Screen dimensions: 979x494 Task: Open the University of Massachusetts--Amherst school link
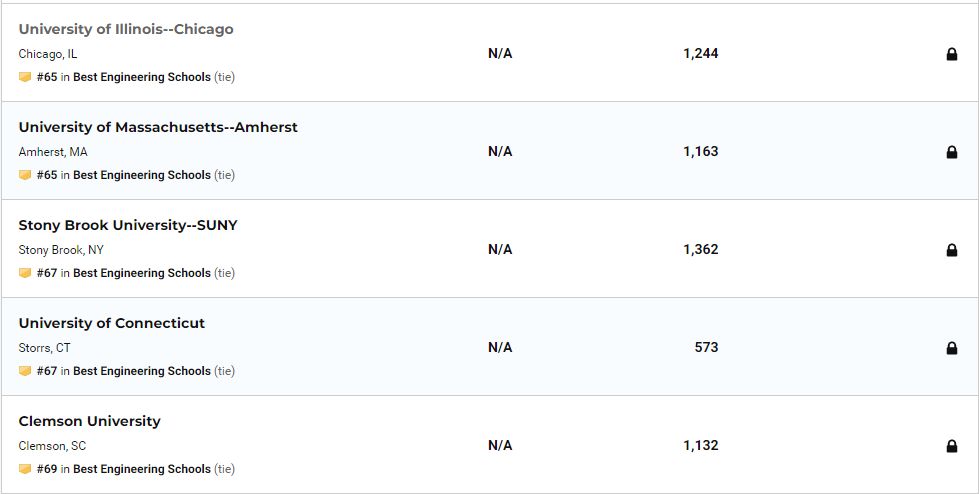tap(158, 127)
